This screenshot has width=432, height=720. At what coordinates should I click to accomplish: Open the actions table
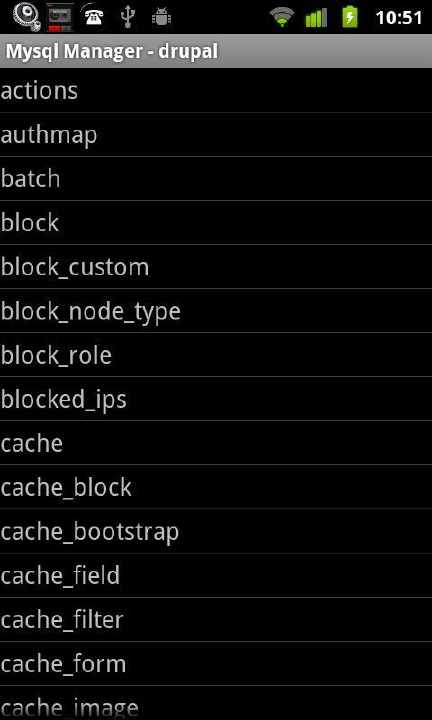coord(216,90)
